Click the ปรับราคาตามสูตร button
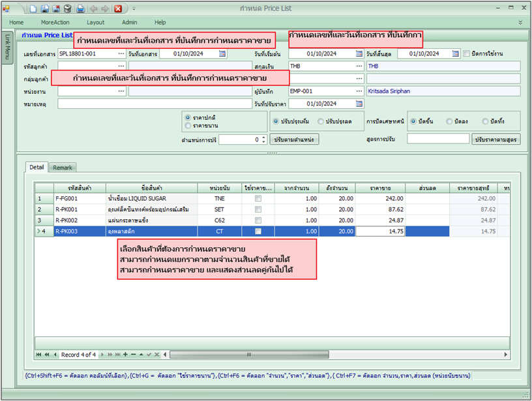Image resolution: width=532 pixels, height=401 pixels. [497, 140]
